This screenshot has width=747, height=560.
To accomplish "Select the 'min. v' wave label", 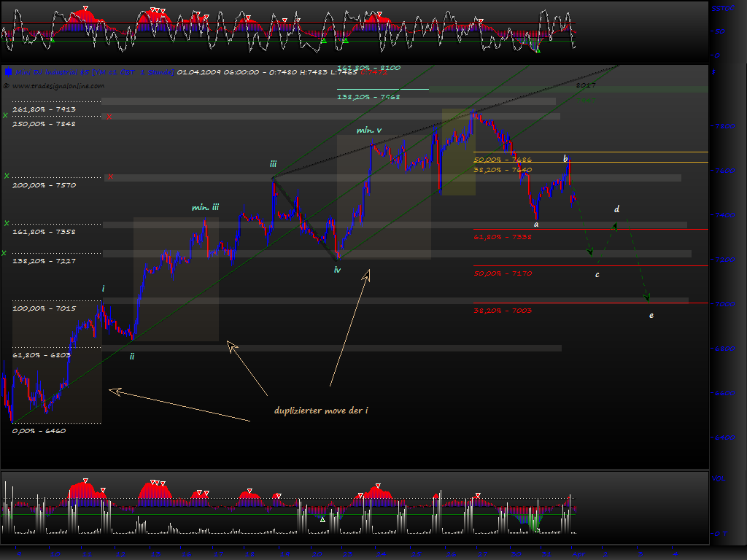I will tap(369, 130).
